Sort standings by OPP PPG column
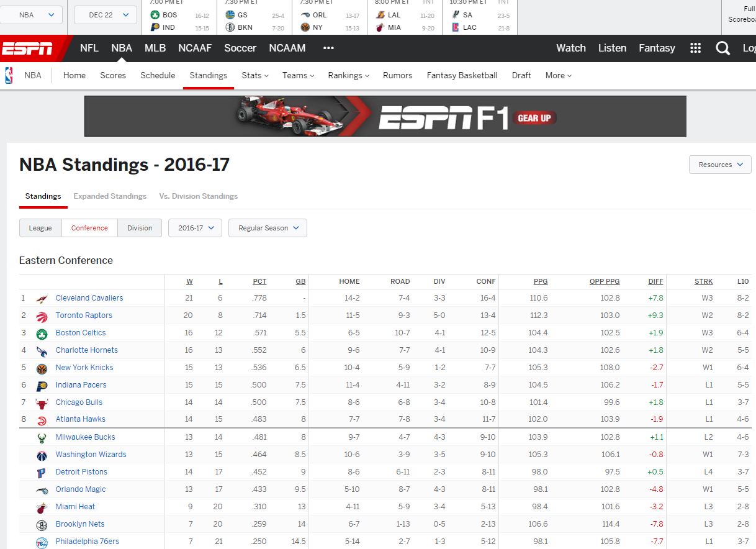The image size is (756, 549). click(x=605, y=282)
